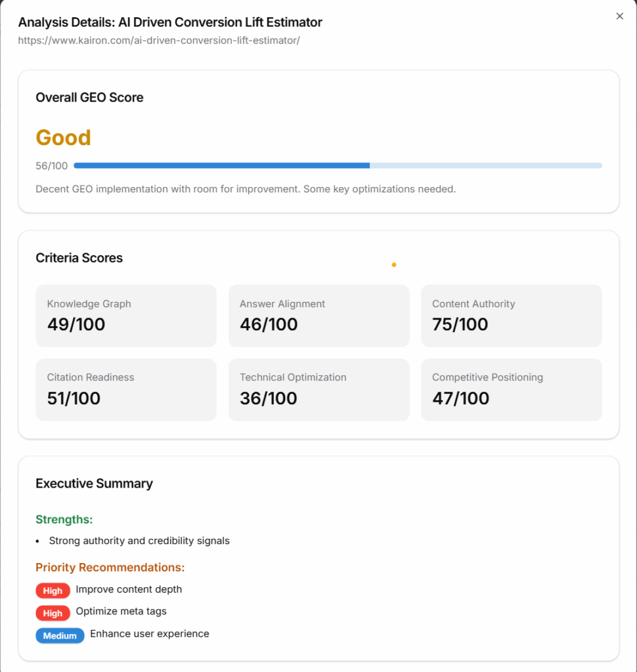Click the High badge beside Improve content depth
637x672 pixels.
pyautogui.click(x=53, y=591)
